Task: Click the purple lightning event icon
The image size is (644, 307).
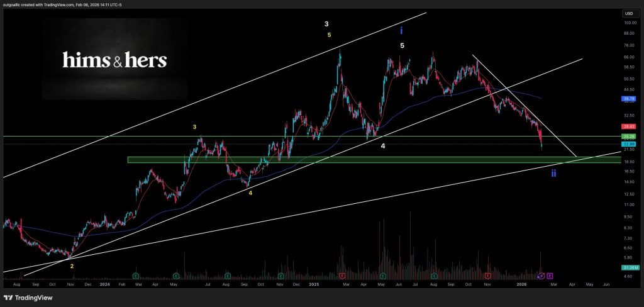Action: [x=542, y=276]
